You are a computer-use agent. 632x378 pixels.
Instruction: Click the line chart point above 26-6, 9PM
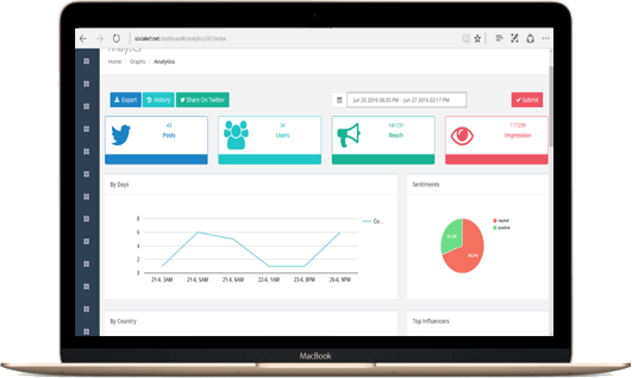point(340,232)
